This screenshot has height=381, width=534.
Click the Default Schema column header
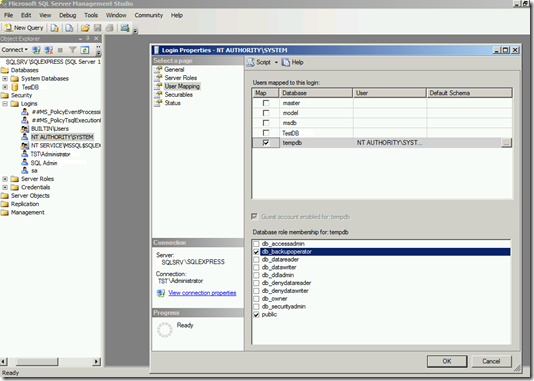470,93
